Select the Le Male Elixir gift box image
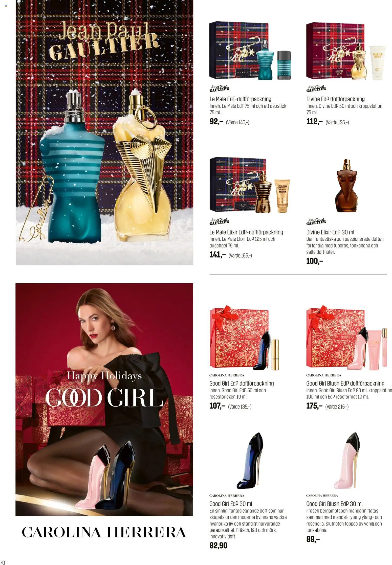The image size is (392, 565). (250, 185)
